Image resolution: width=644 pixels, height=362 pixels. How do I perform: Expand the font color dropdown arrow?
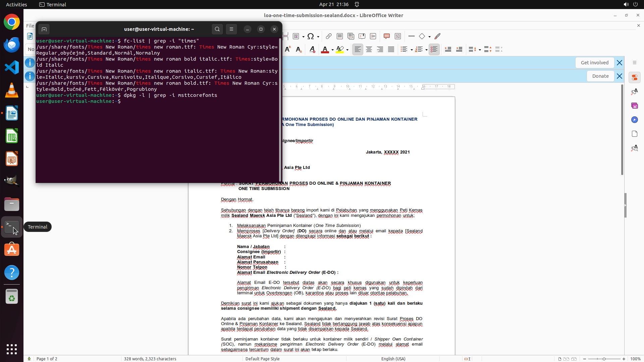332,50
